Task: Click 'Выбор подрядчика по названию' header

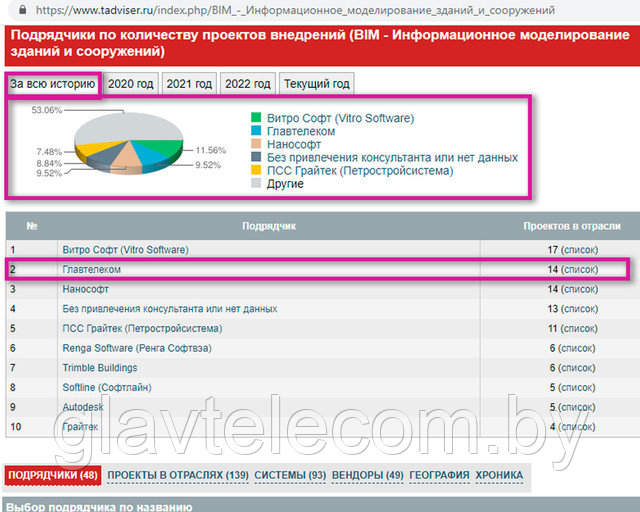Action: 99,507
